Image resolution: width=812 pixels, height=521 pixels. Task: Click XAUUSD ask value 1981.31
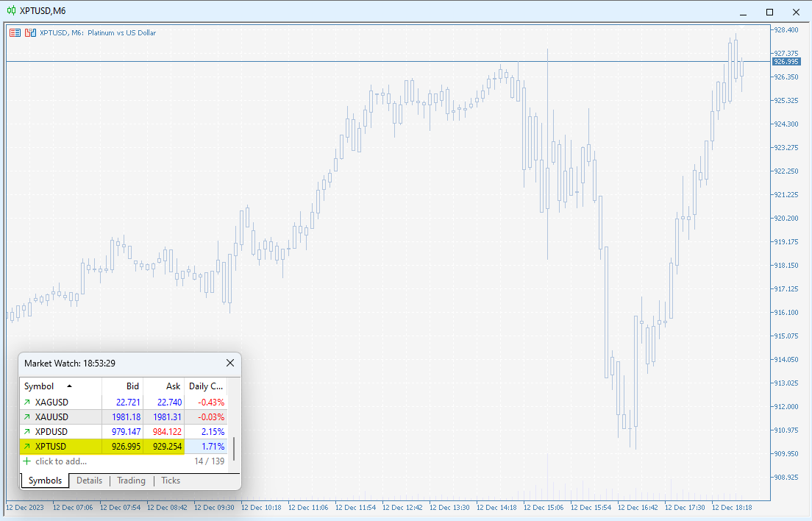point(167,417)
